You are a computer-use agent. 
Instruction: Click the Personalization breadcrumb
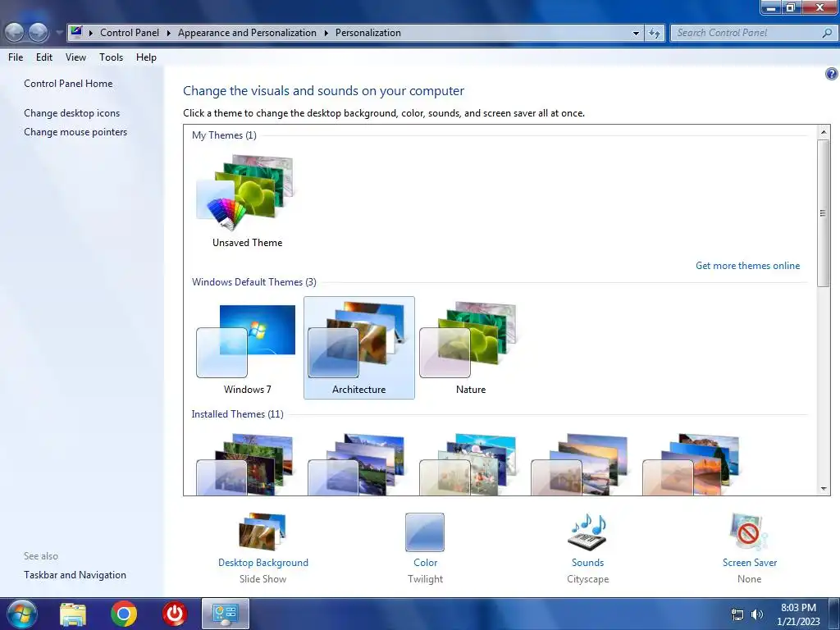tap(368, 33)
